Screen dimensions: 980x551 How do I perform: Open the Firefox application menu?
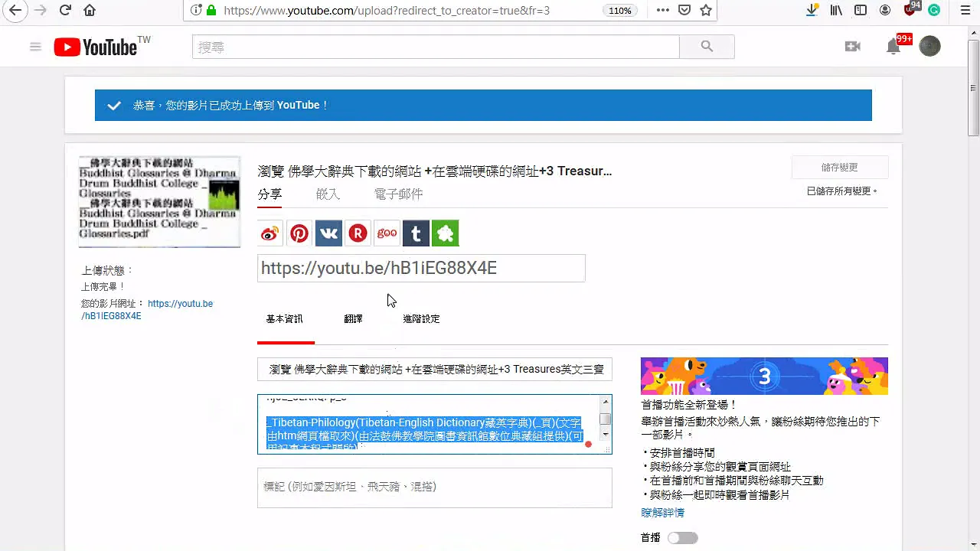tap(965, 11)
